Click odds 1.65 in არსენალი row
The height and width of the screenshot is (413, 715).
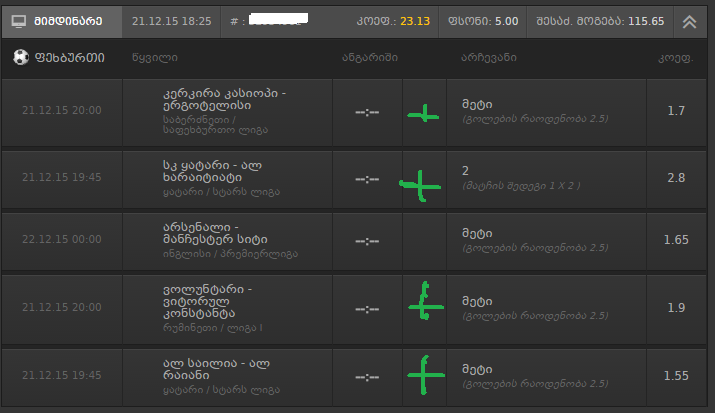(676, 240)
